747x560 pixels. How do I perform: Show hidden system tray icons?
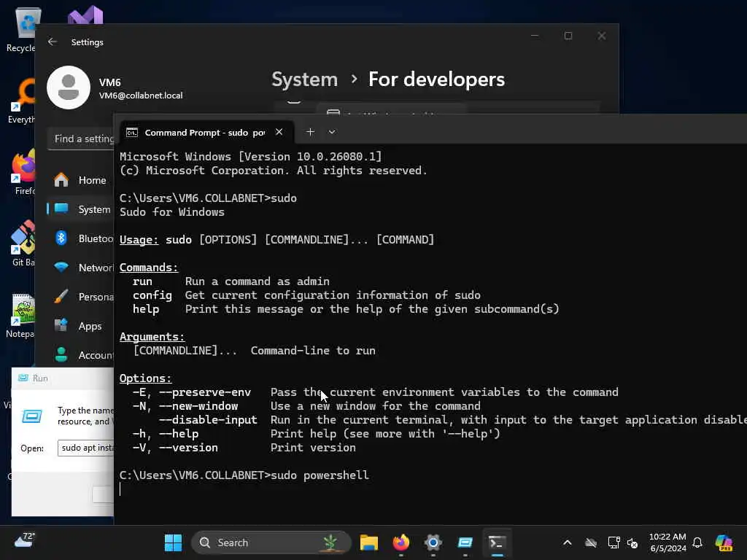568,542
